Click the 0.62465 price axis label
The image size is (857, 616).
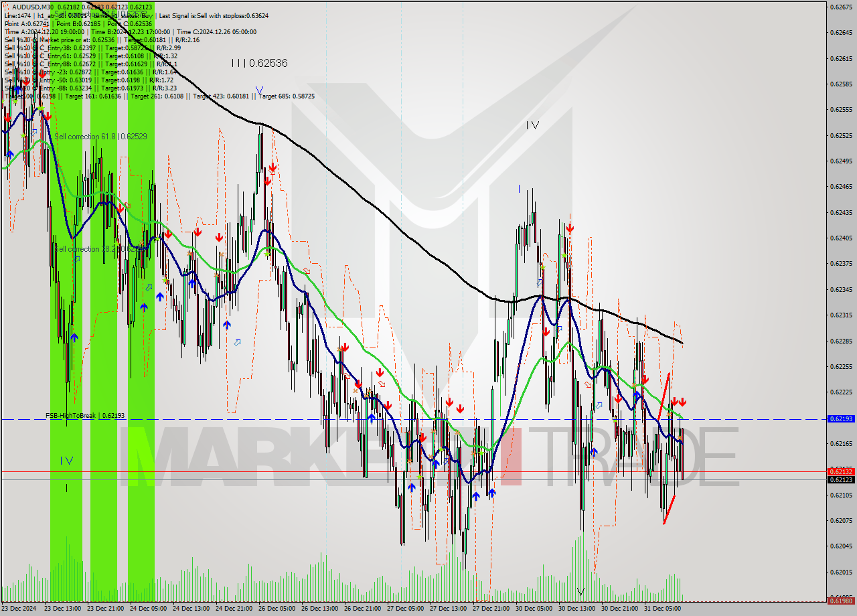[x=841, y=186]
